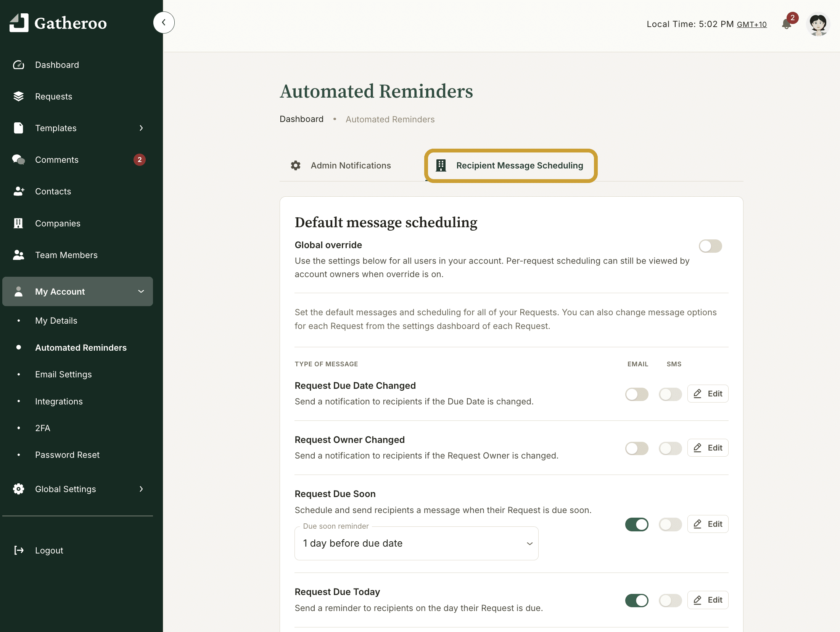Viewport: 840px width, 632px height.
Task: Click the Admin Notifications gear icon
Action: 296,165
